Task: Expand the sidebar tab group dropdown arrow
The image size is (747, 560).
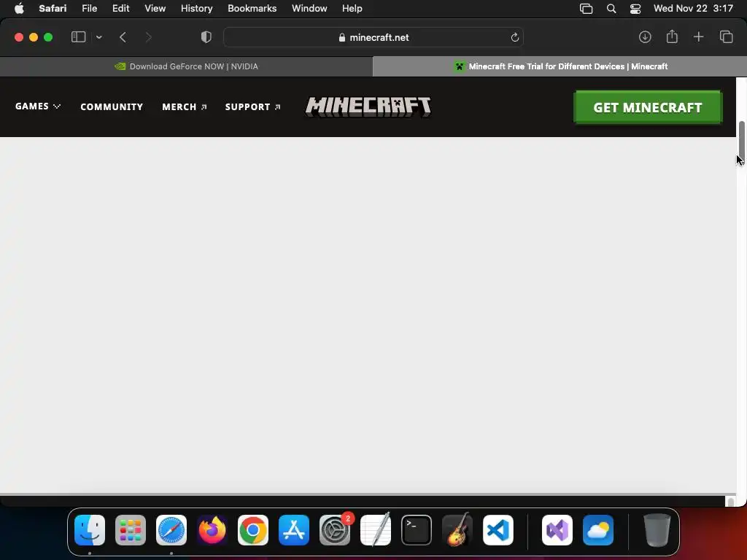Action: [x=98, y=37]
